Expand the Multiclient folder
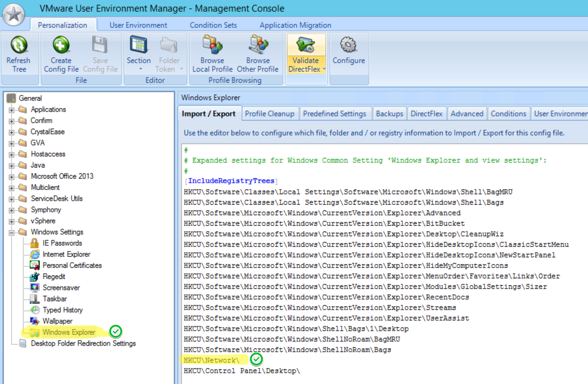 pyautogui.click(x=11, y=188)
